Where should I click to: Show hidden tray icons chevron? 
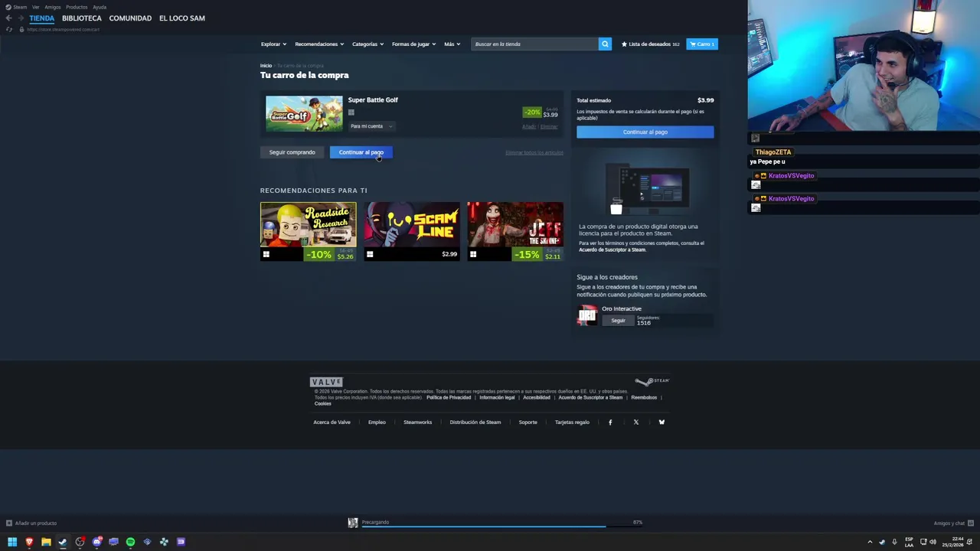(x=870, y=542)
